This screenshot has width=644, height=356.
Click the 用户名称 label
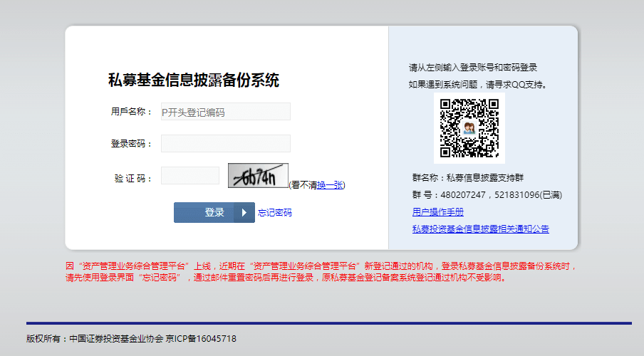[x=131, y=112]
